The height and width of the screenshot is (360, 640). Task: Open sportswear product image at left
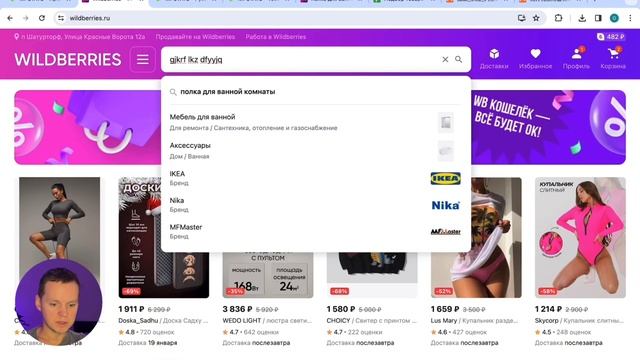[60, 218]
